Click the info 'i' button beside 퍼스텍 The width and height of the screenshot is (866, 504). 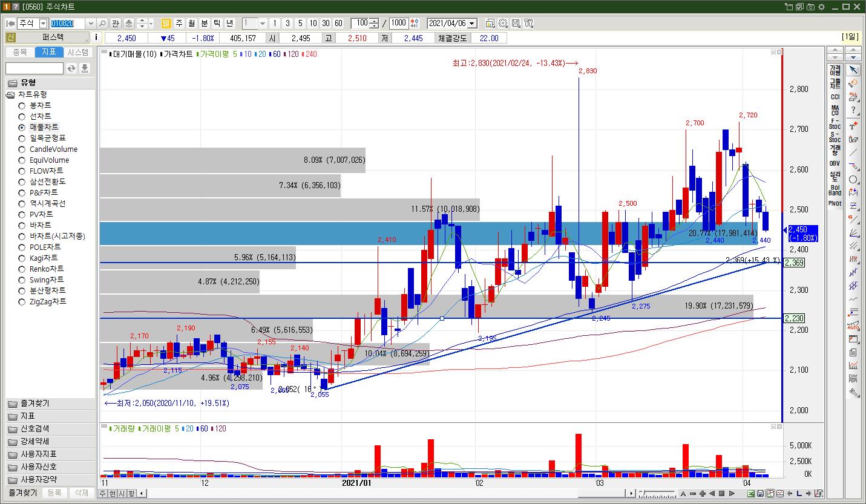(97, 38)
